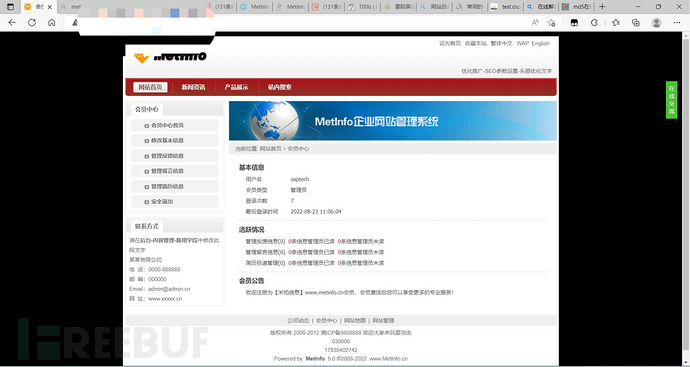Open 产品展示 in the navigation bar
690x367 pixels.
coord(236,87)
